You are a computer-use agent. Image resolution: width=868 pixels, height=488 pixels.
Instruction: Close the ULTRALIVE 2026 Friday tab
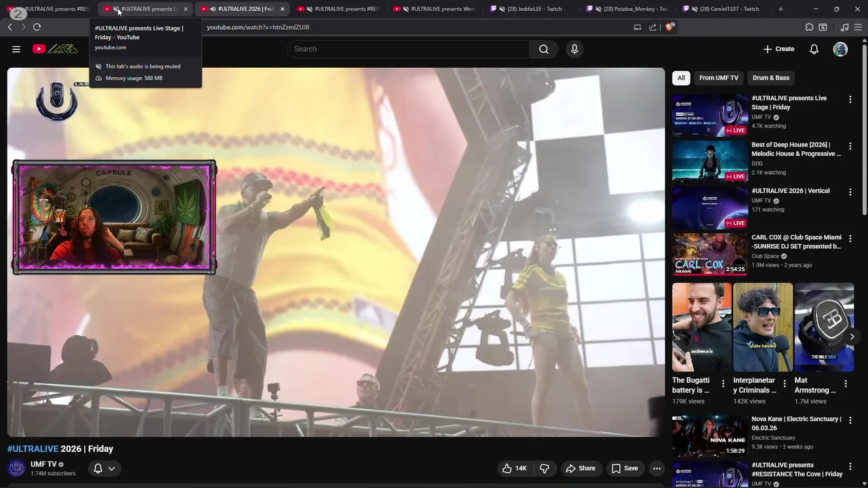tap(282, 9)
